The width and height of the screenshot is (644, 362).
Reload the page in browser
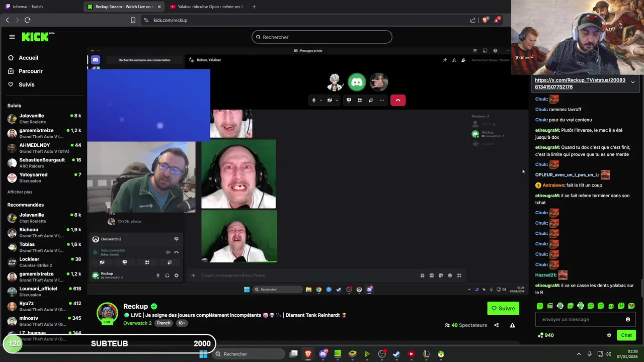point(27,20)
